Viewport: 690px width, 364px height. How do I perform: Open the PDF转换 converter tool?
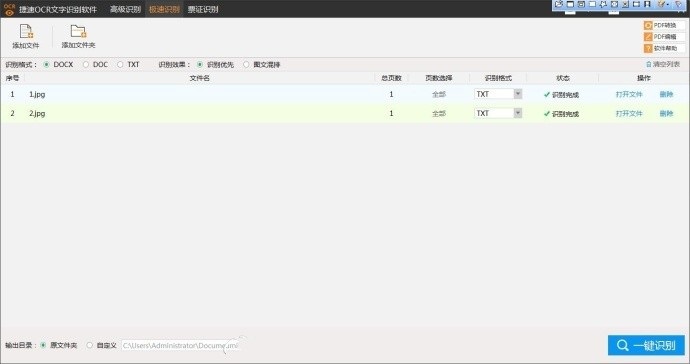tap(664, 25)
